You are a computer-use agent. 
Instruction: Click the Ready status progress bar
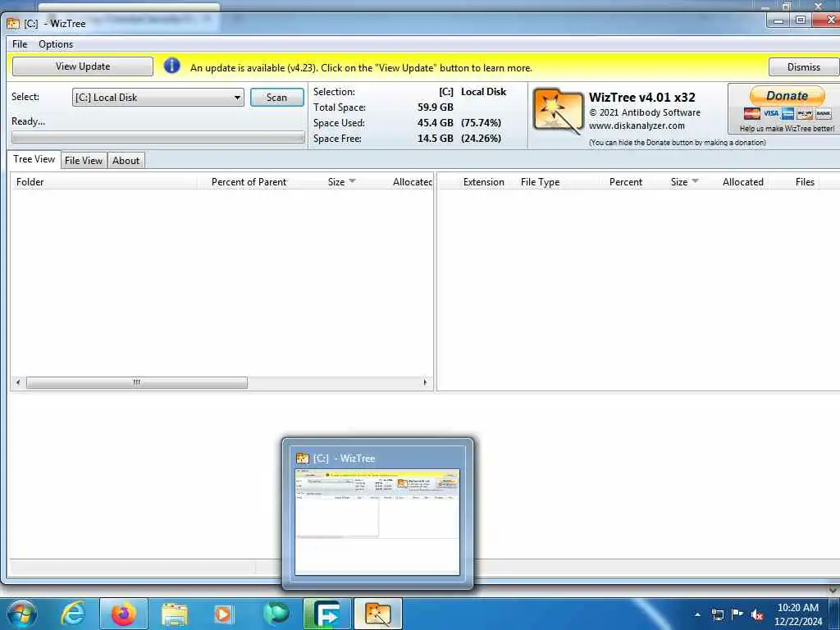click(158, 138)
